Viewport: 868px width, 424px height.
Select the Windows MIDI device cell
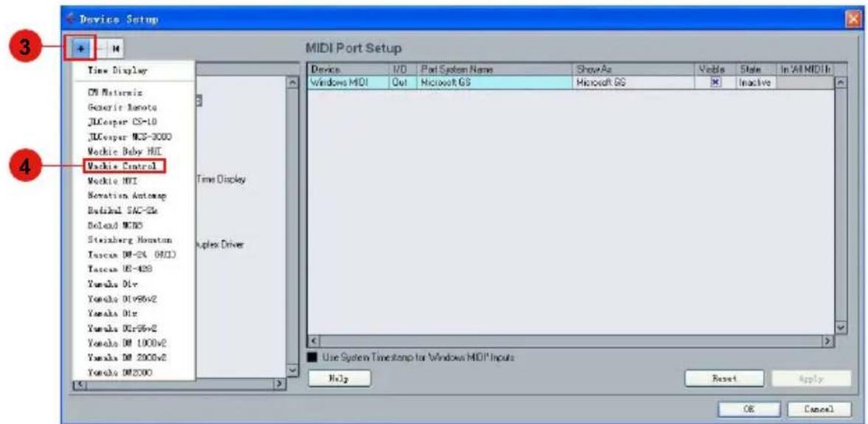[x=348, y=83]
